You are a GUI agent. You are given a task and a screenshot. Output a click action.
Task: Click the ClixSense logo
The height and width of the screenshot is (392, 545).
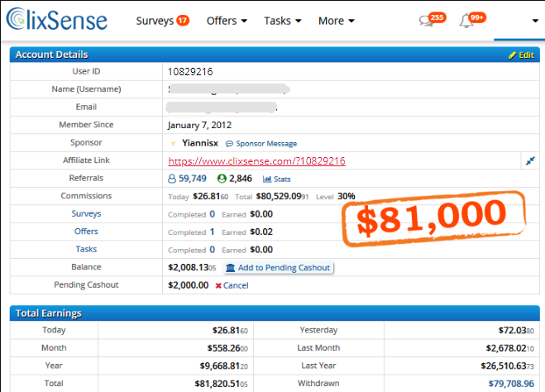pos(57,20)
